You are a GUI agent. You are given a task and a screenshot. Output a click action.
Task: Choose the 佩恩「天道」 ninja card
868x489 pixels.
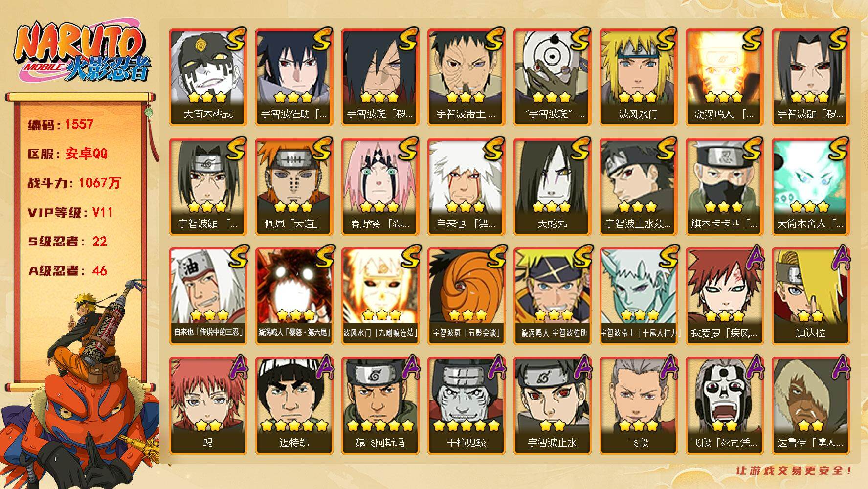(294, 187)
